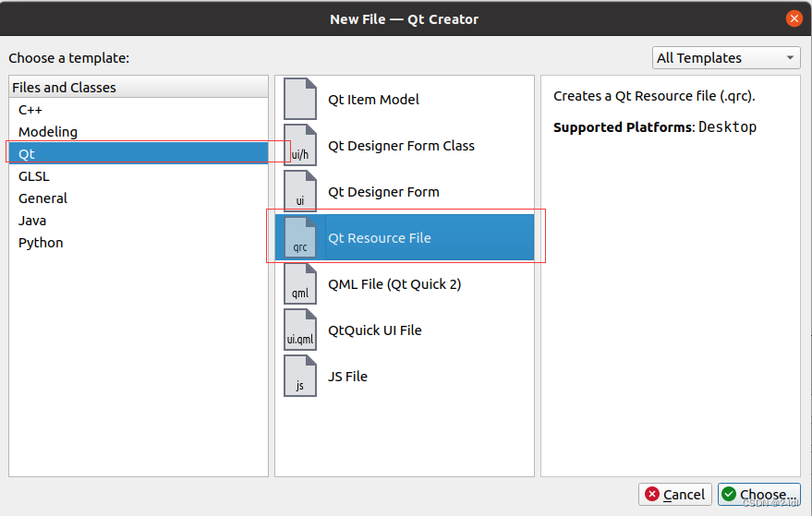The width and height of the screenshot is (812, 516).
Task: Open the All Templates dropdown
Action: 726,58
